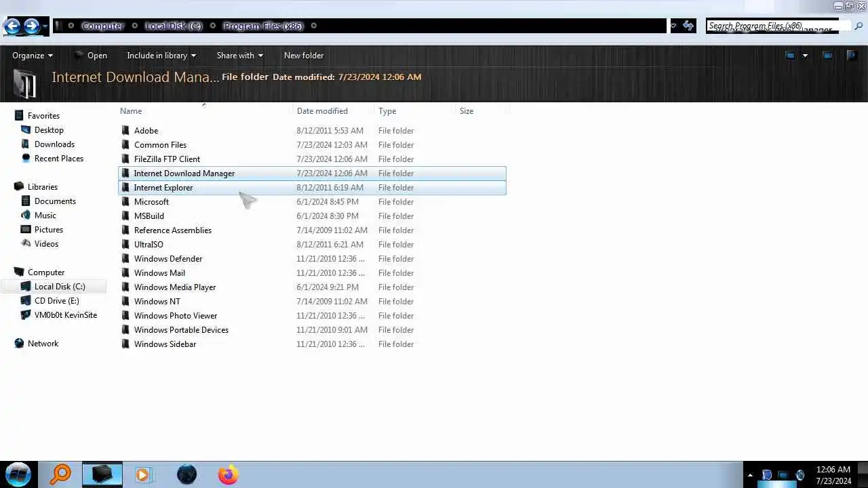Viewport: 868px width, 488px height.
Task: Select the Adobe folder
Action: pos(312,131)
